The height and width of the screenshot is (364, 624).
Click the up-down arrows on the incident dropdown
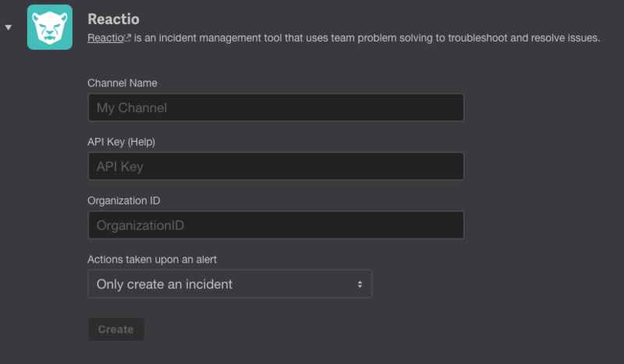[360, 284]
